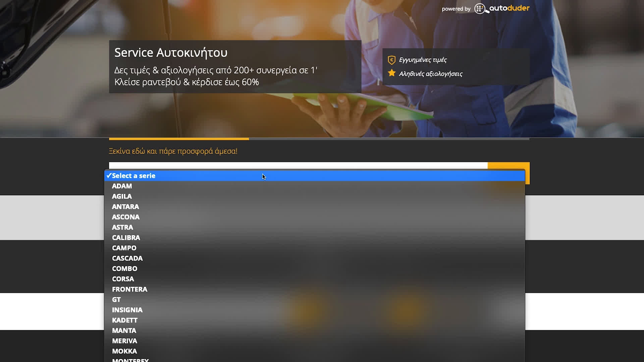The height and width of the screenshot is (362, 644).
Task: Choose CALIBRA from the list
Action: (126, 238)
